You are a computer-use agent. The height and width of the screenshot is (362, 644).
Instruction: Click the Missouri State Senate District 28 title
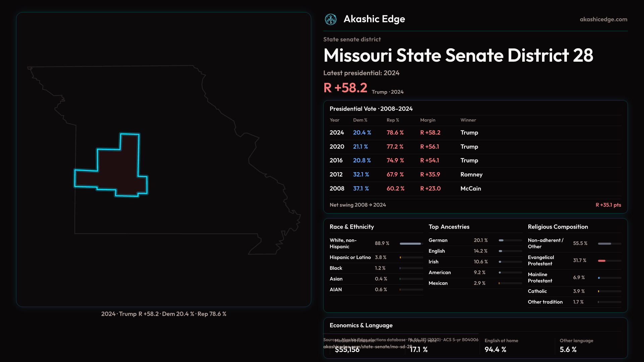(458, 55)
